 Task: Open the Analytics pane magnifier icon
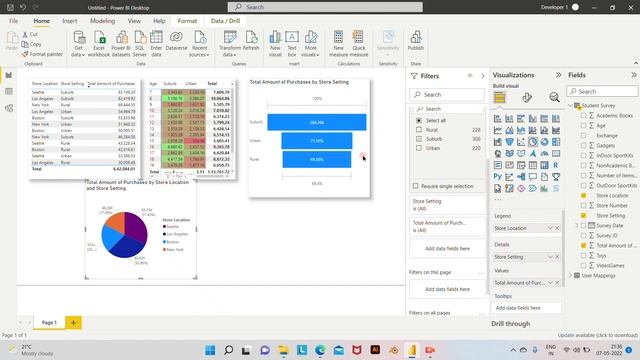tap(554, 98)
